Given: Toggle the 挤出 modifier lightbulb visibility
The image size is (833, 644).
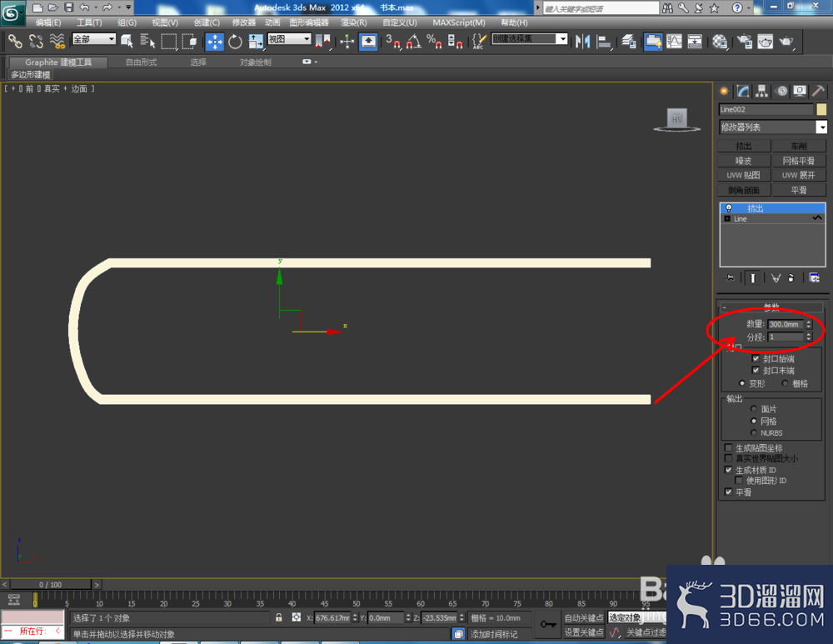Looking at the screenshot, I should point(729,208).
